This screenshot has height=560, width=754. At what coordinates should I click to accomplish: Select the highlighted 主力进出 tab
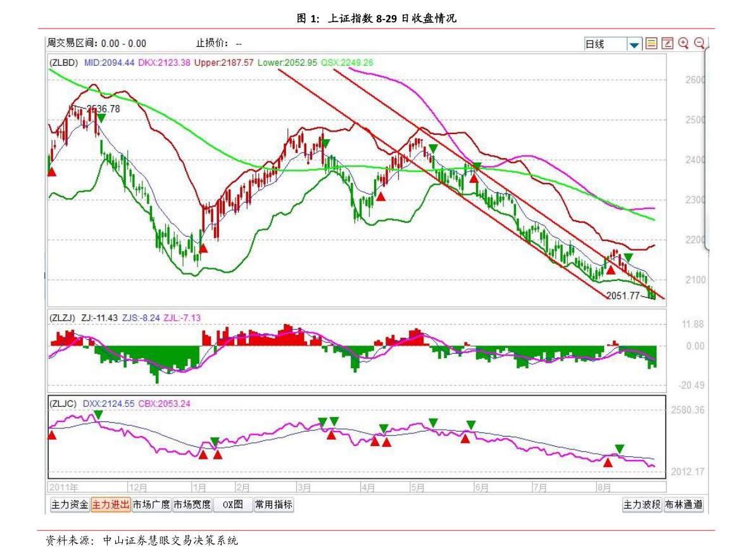point(111,505)
